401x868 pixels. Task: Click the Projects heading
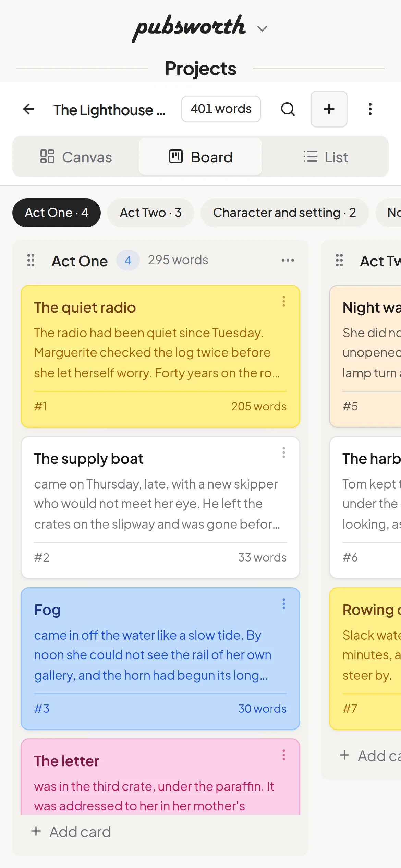(x=200, y=69)
